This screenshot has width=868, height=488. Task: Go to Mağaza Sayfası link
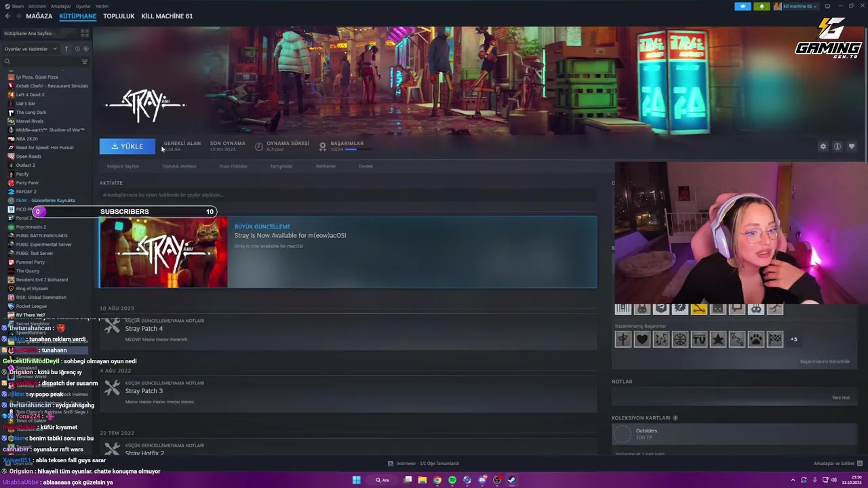click(x=123, y=166)
